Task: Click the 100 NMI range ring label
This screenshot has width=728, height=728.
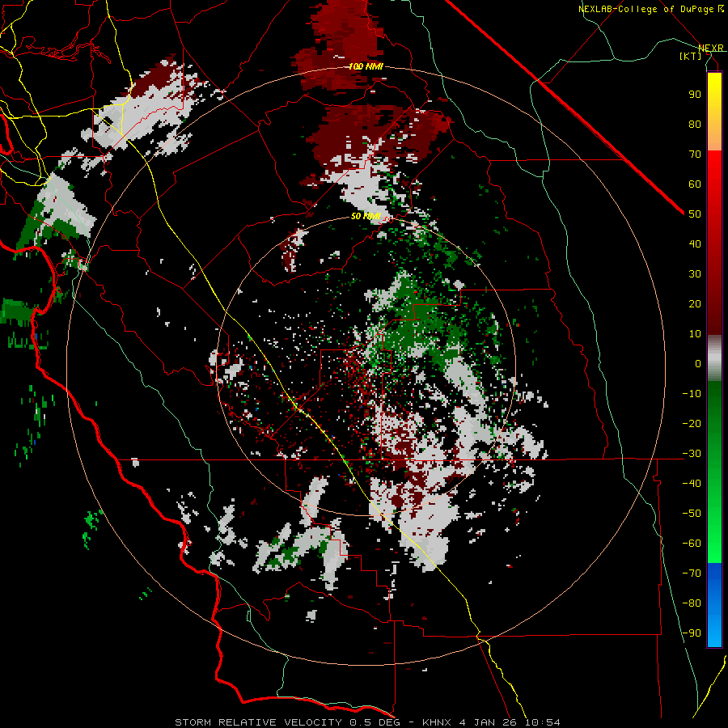Action: 366,66
